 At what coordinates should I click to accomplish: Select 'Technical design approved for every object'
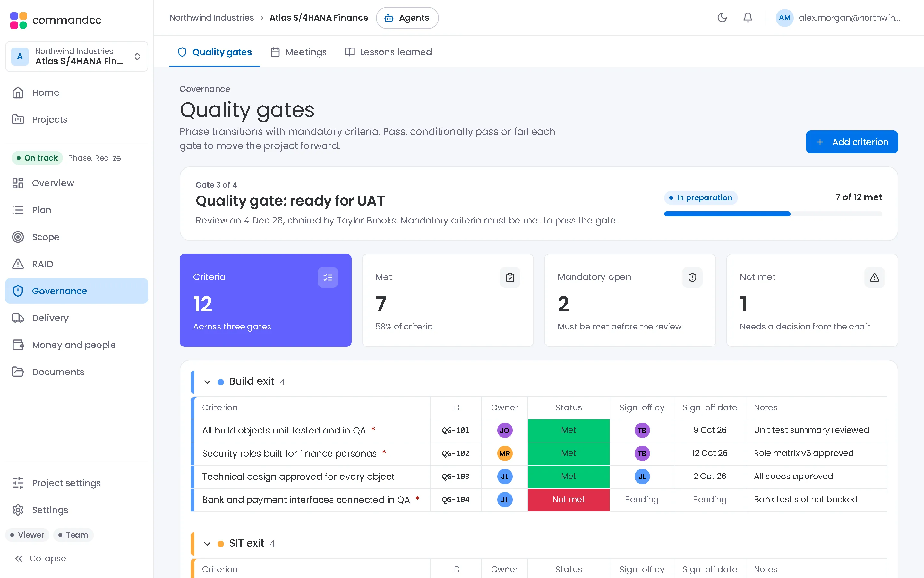pyautogui.click(x=298, y=477)
